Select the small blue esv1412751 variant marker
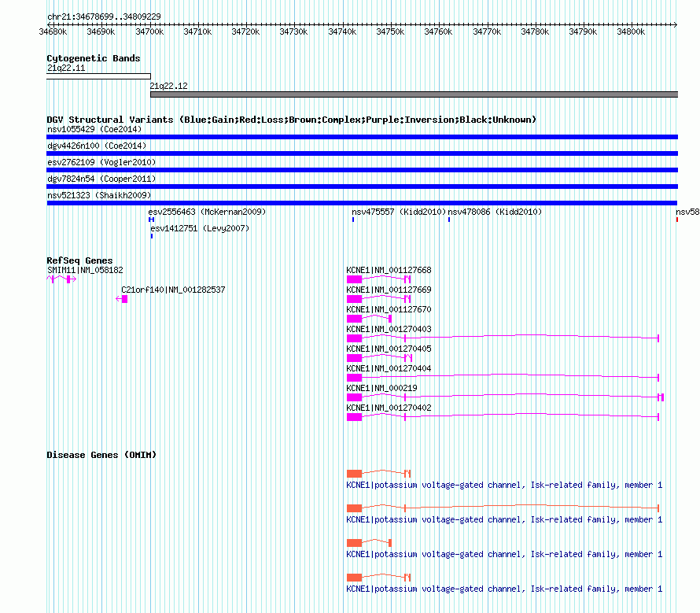The height and width of the screenshot is (613, 700). click(152, 236)
